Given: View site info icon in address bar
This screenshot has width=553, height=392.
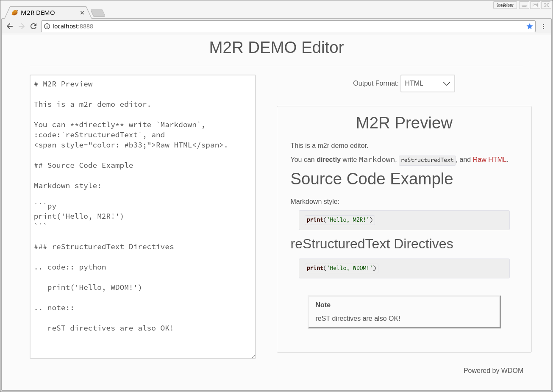Looking at the screenshot, I should (x=47, y=26).
